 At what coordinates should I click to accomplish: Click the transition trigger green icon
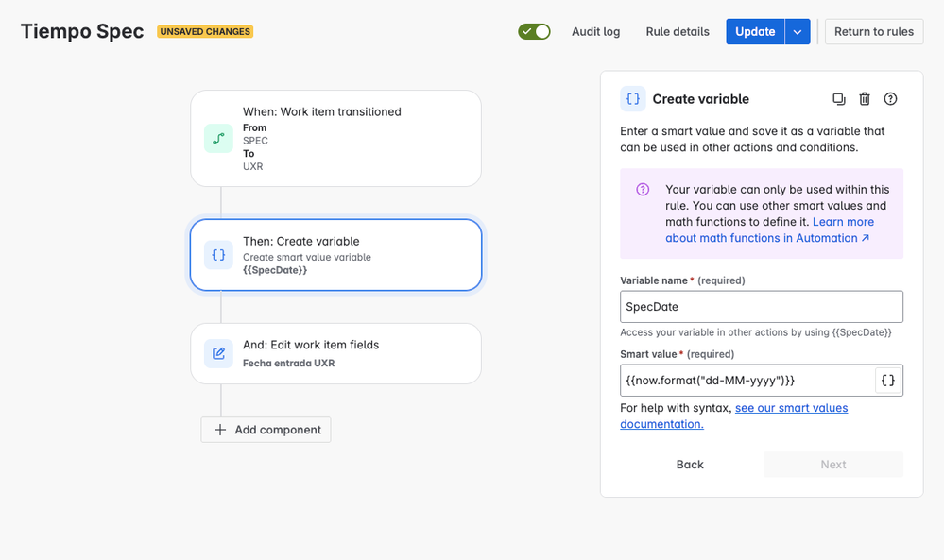(218, 138)
